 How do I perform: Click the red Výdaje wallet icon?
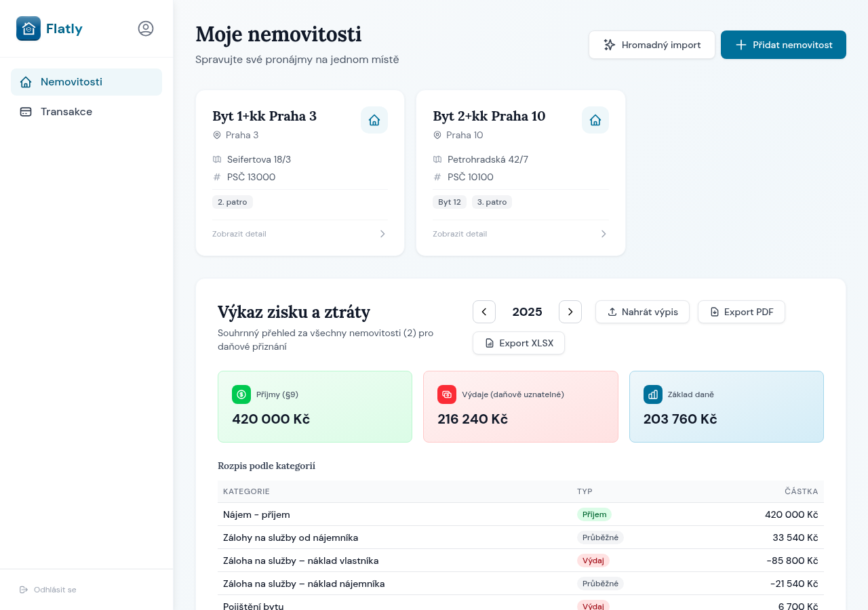tap(447, 394)
